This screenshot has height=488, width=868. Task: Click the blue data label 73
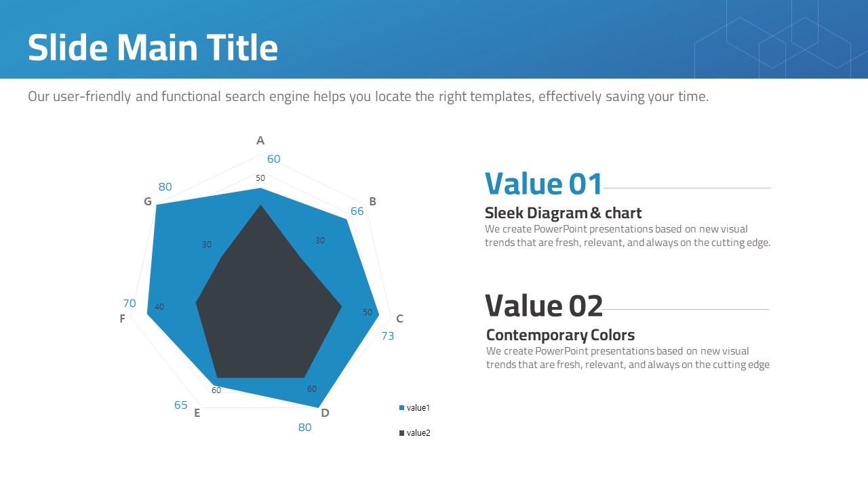coord(387,335)
